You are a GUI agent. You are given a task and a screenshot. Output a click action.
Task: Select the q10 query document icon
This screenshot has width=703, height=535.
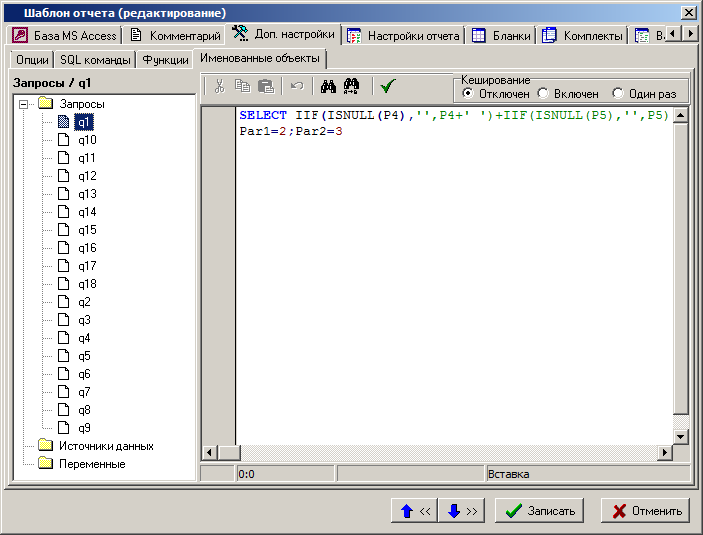coord(65,140)
